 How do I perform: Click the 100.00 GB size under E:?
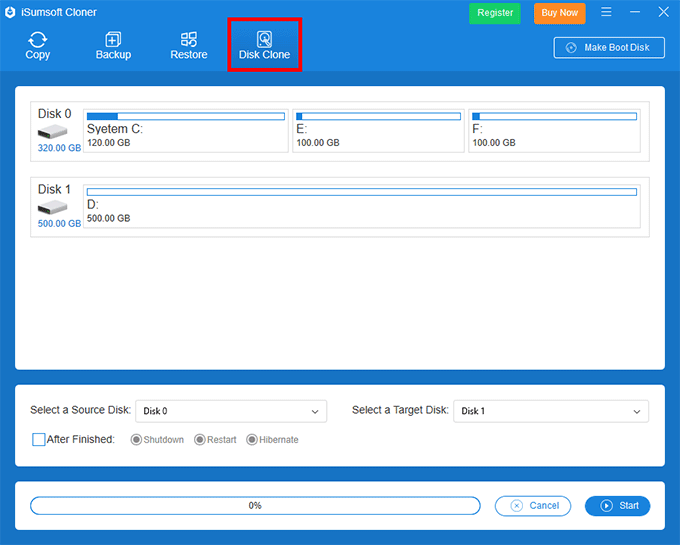318,143
